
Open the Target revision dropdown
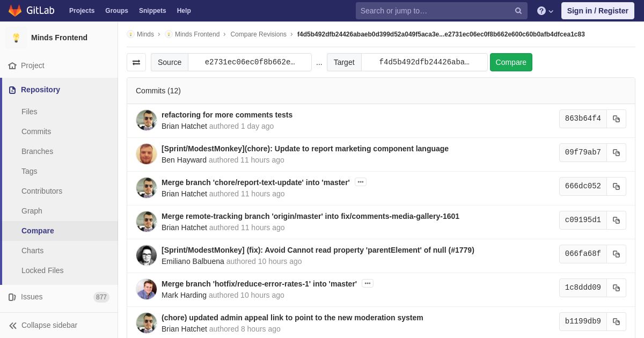pos(424,62)
